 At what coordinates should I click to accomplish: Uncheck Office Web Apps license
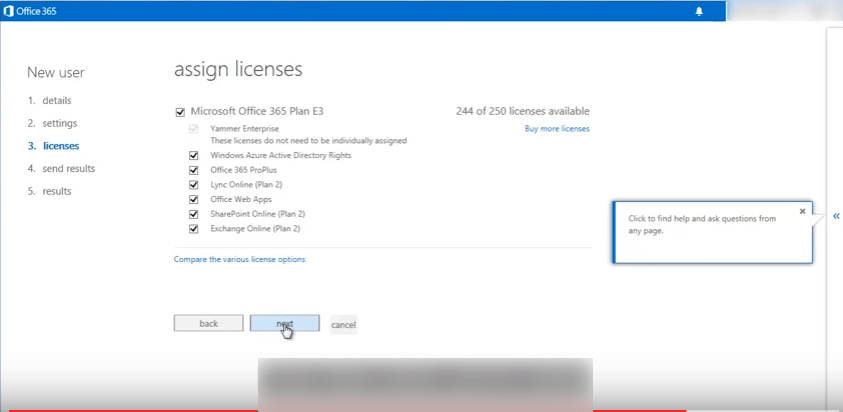point(194,200)
